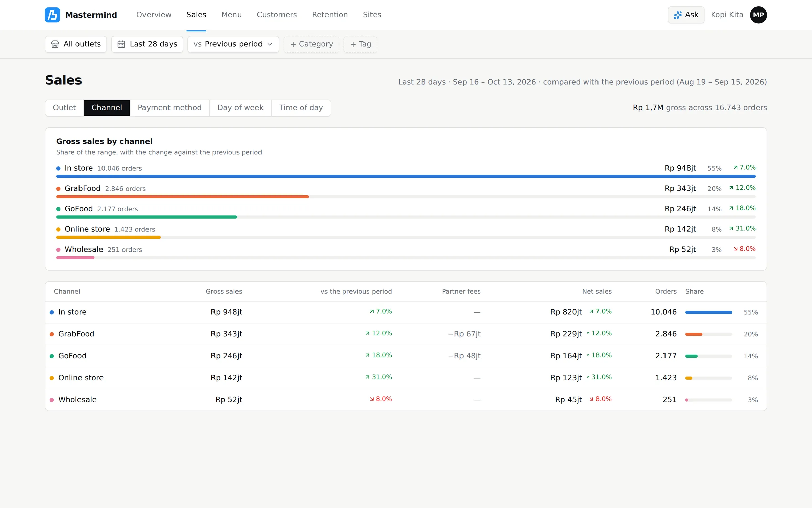Open the MP user avatar
The width and height of the screenshot is (812, 508).
pyautogui.click(x=758, y=15)
